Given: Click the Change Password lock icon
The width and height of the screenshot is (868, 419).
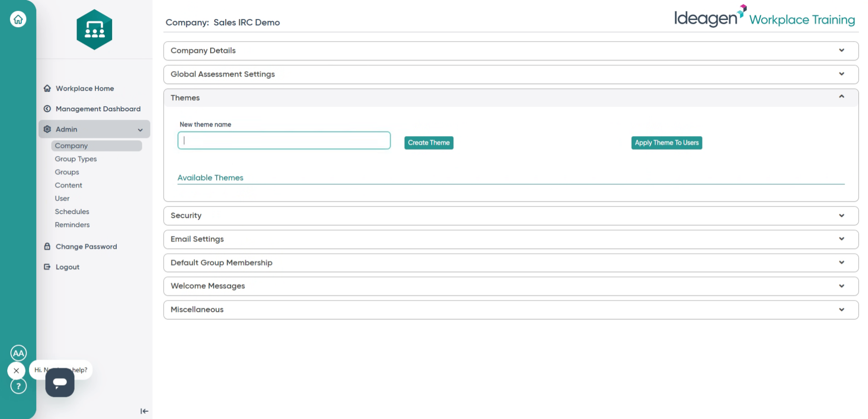Looking at the screenshot, I should tap(47, 246).
